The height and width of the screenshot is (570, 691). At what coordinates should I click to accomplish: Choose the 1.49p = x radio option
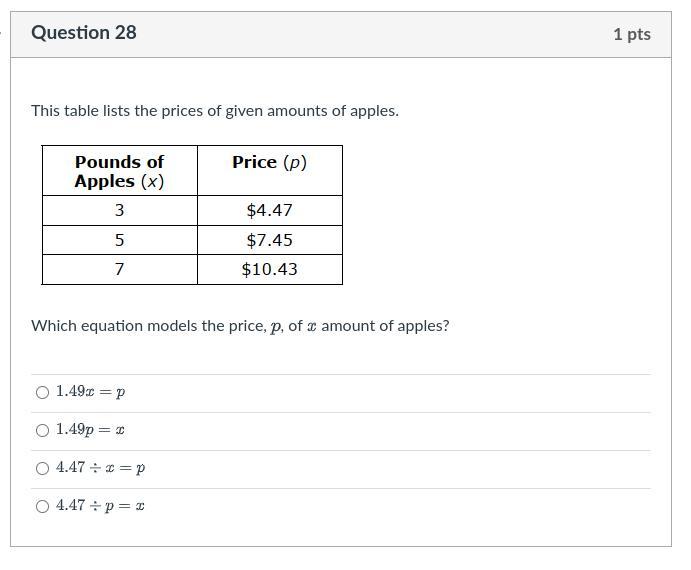click(42, 431)
